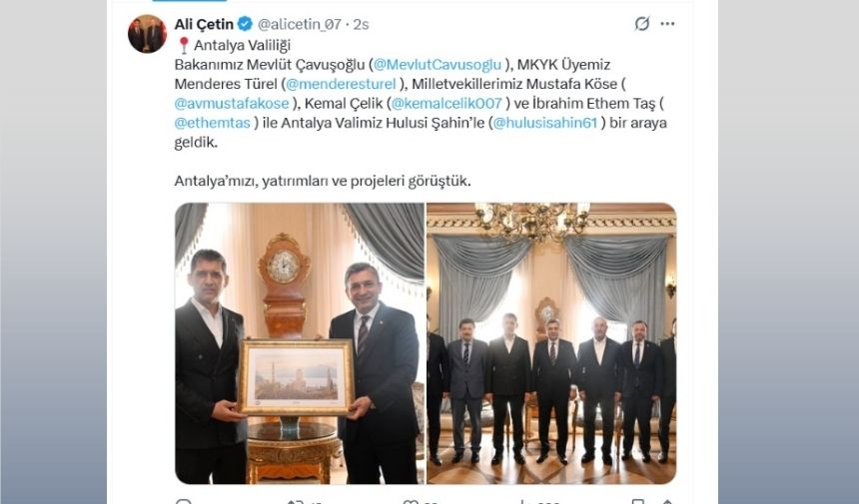Click the Ali Çetin display name
859x504 pixels.
click(204, 24)
